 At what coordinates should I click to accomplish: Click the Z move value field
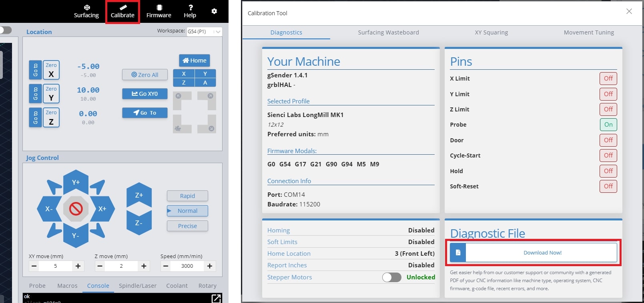pyautogui.click(x=121, y=266)
